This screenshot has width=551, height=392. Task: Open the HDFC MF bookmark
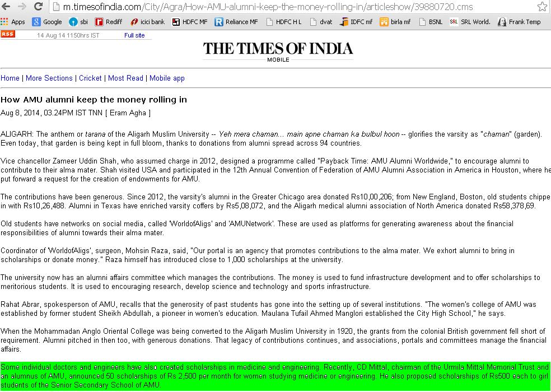point(190,22)
